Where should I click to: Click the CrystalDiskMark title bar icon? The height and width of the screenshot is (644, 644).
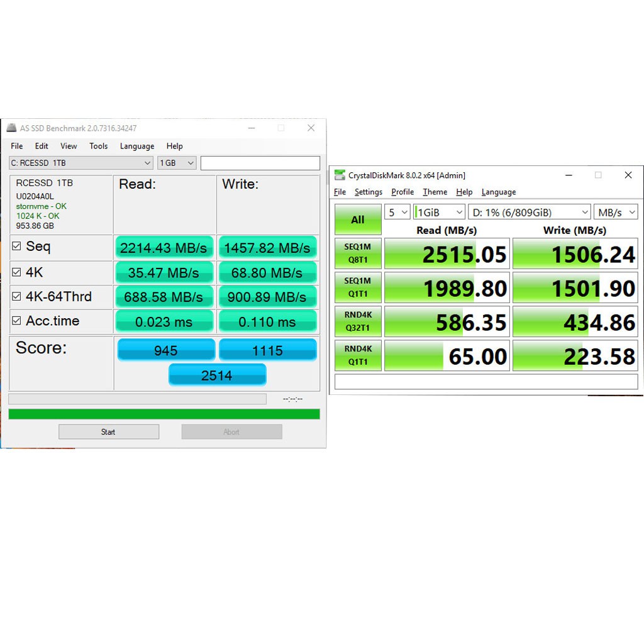coord(340,175)
